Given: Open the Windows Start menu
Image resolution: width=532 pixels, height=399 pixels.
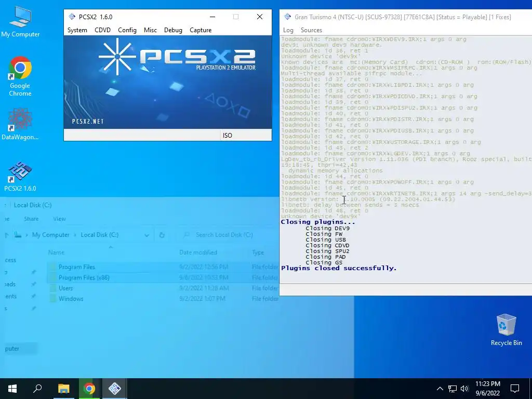Looking at the screenshot, I should (12, 389).
